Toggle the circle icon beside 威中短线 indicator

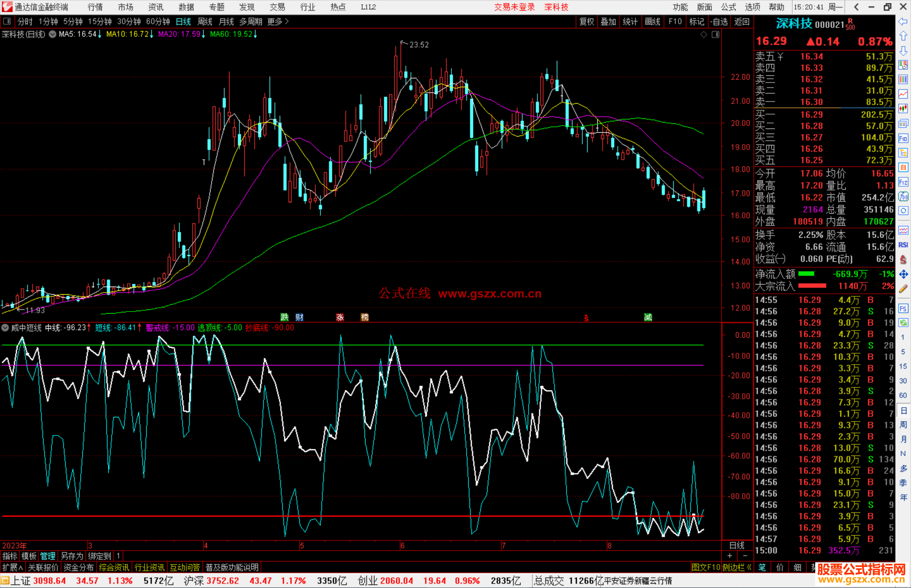pos(5,328)
